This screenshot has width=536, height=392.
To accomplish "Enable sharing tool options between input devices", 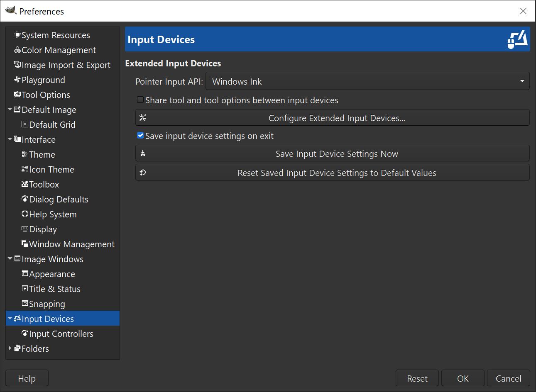I will tap(140, 100).
